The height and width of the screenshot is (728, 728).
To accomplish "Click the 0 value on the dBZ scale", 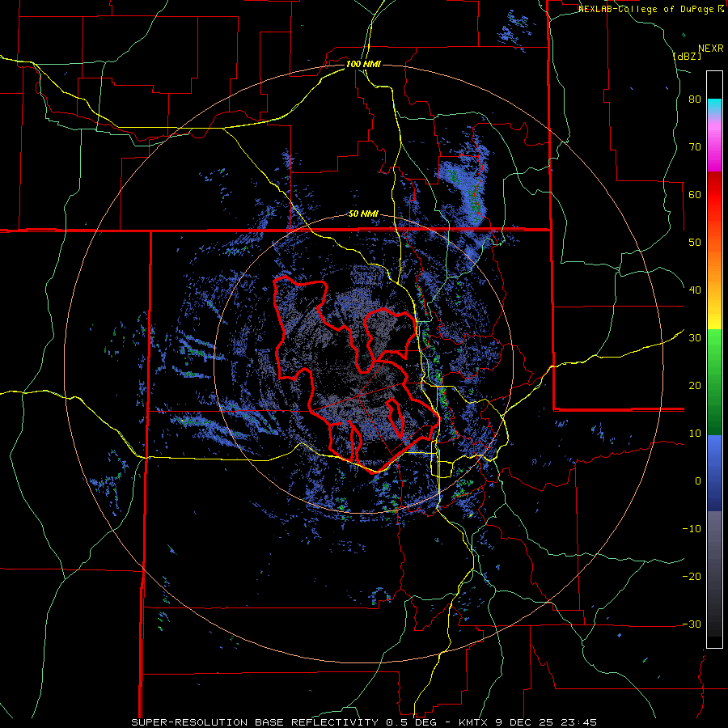I will [x=698, y=481].
